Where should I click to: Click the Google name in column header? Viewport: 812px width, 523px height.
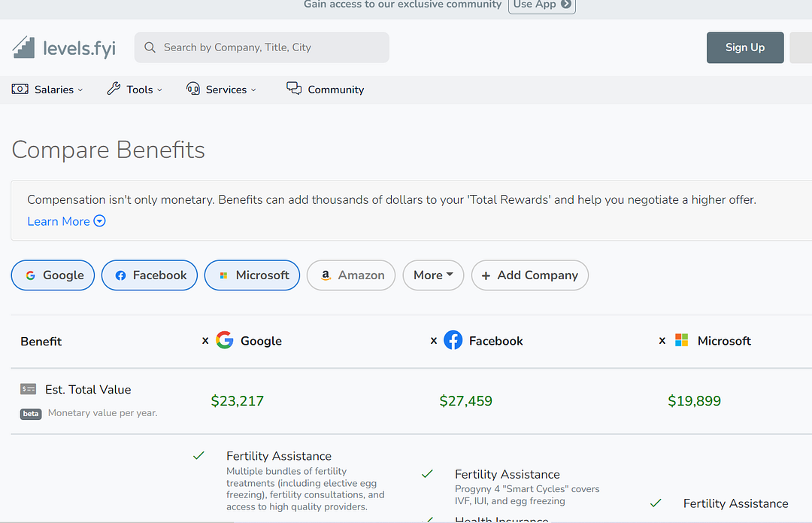(261, 341)
